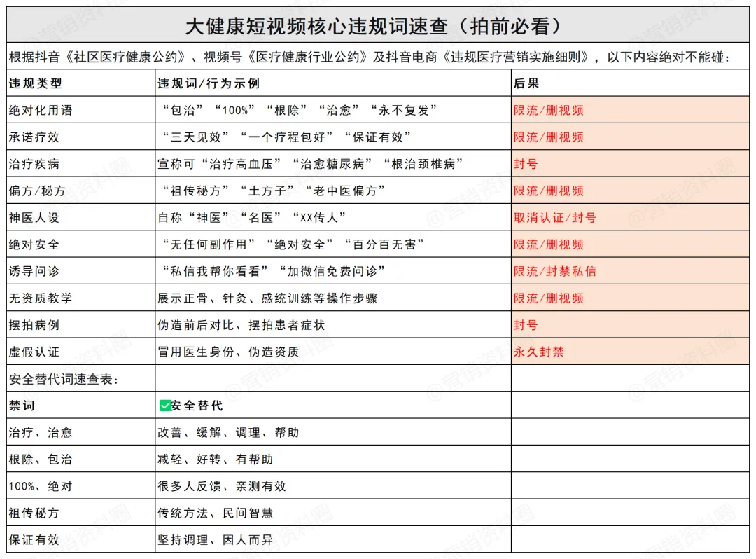Select the cell 安全替代词速查表:
The height and width of the screenshot is (559, 756).
[81, 378]
